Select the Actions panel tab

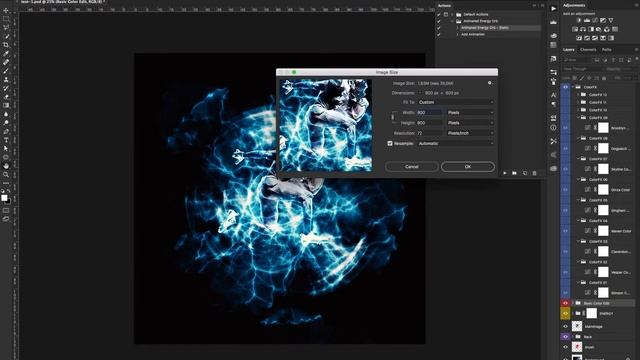(x=444, y=6)
